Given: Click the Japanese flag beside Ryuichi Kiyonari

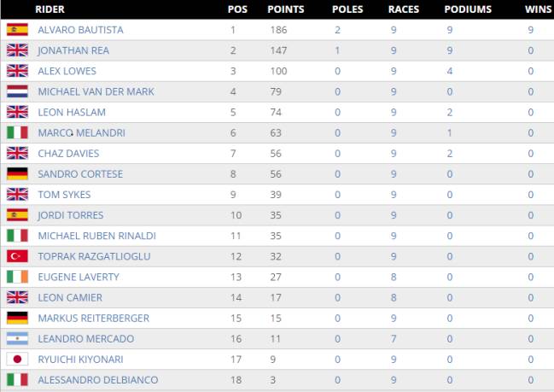Looking at the screenshot, I should tap(17, 360).
